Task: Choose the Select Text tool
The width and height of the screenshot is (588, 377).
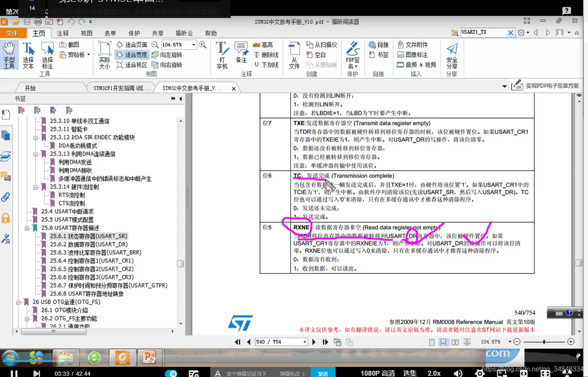Action: [28, 55]
